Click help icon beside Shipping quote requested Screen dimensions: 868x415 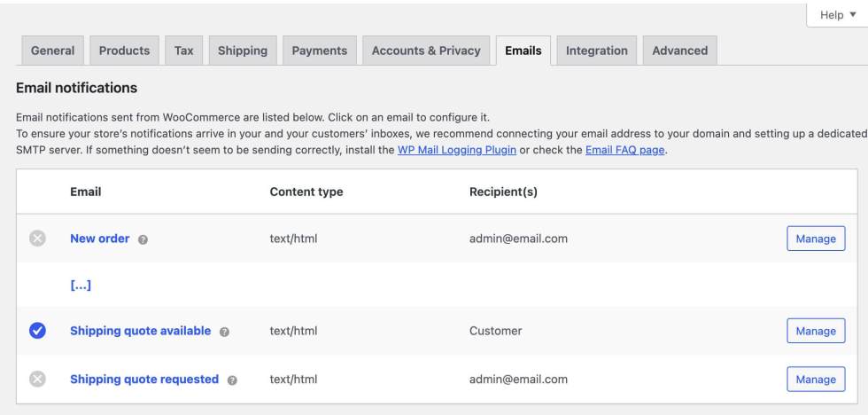232,380
